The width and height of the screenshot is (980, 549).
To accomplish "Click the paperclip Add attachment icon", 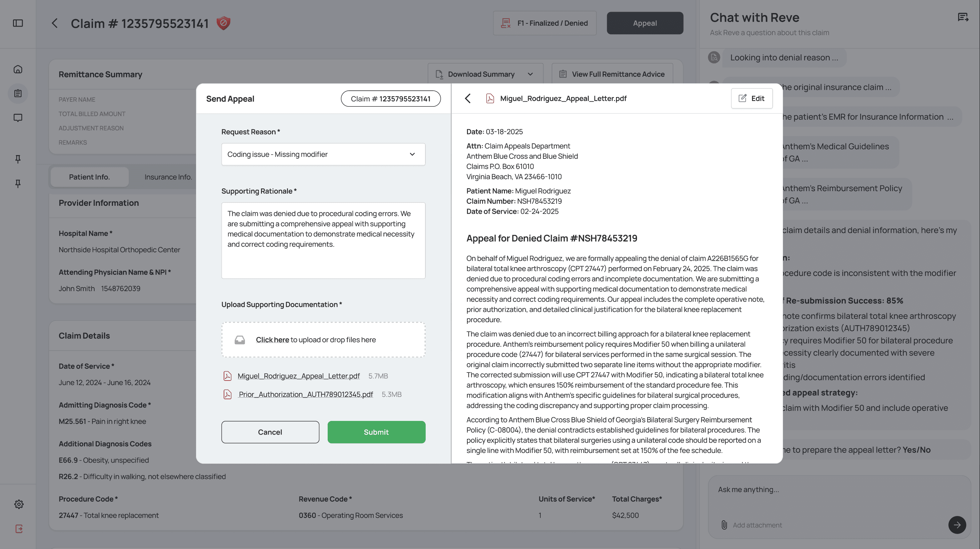I will (x=724, y=525).
